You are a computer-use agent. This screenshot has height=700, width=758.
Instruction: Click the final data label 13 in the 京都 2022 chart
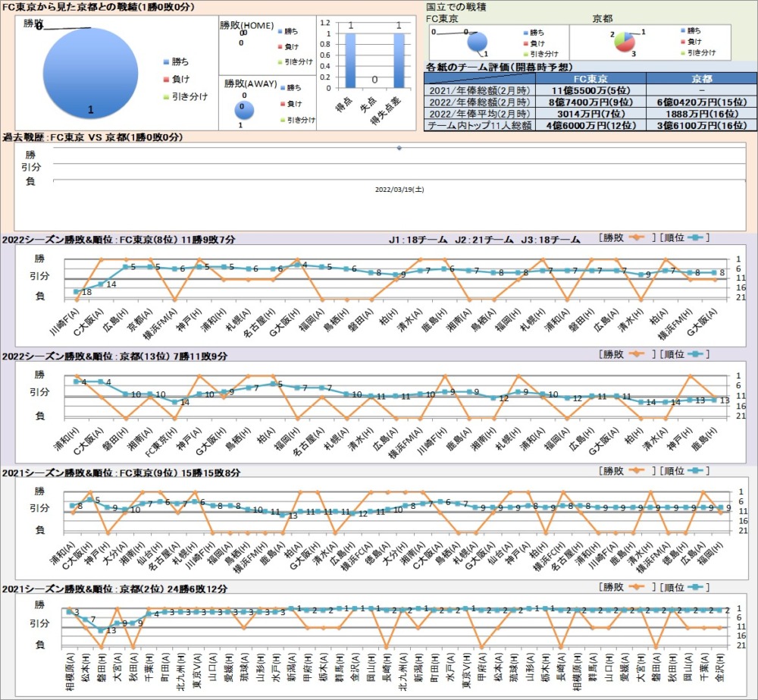pos(725,400)
